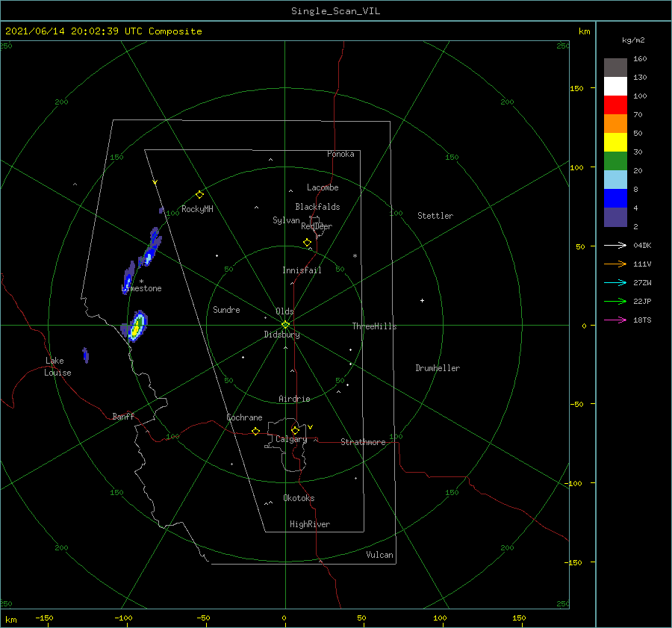This screenshot has height=628, width=672.
Task: Click the ThreeHills town label
Action: [x=375, y=326]
